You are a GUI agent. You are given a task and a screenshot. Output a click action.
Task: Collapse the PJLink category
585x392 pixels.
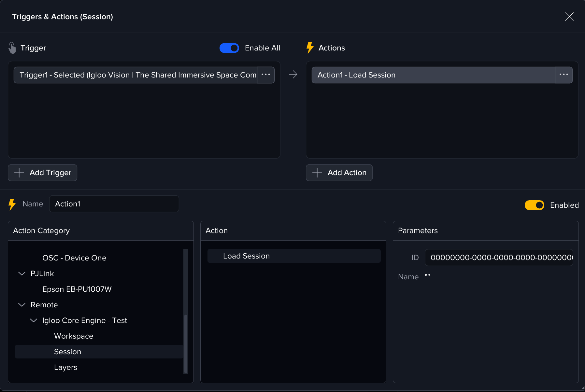point(22,273)
